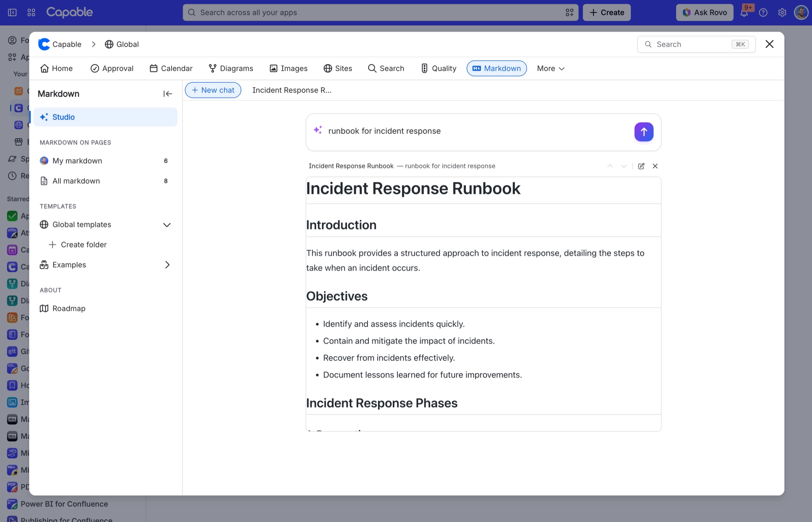Open the edit icon for the Incident Response Runbook

[x=641, y=166]
